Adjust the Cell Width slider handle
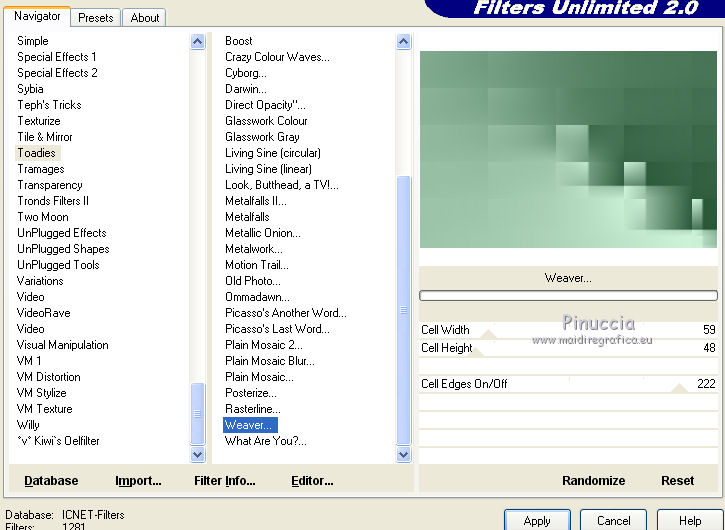 [x=488, y=334]
